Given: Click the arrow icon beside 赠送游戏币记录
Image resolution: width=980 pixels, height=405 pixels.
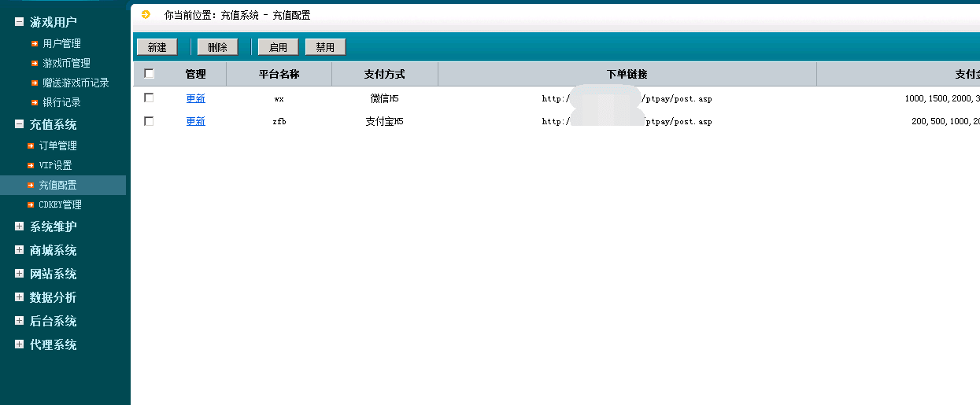Looking at the screenshot, I should click(x=35, y=83).
